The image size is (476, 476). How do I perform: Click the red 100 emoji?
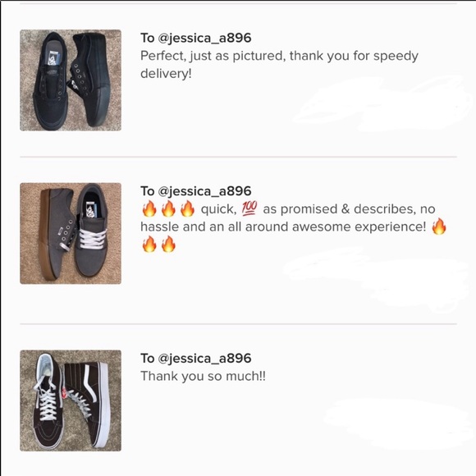(249, 208)
